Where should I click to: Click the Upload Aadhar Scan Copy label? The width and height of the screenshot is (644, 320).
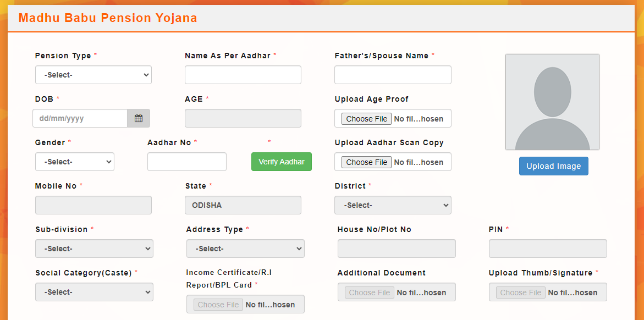point(389,142)
